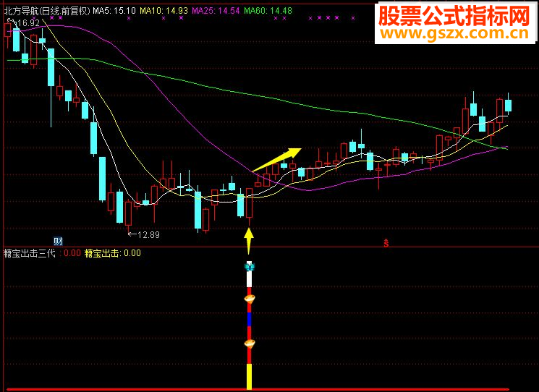Click the MA60: 14.48 label
539x392 pixels.
click(x=268, y=11)
